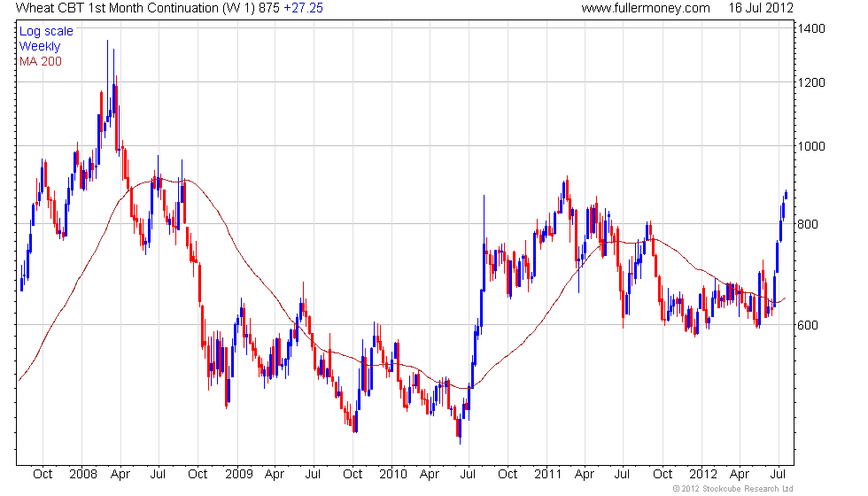Click the price change '+27.25'

click(303, 8)
